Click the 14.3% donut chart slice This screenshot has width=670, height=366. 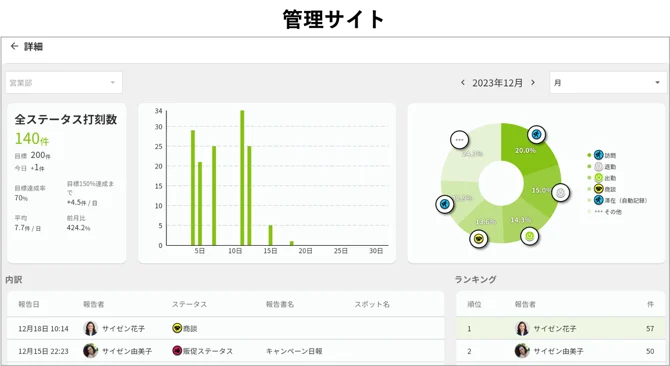(x=520, y=220)
